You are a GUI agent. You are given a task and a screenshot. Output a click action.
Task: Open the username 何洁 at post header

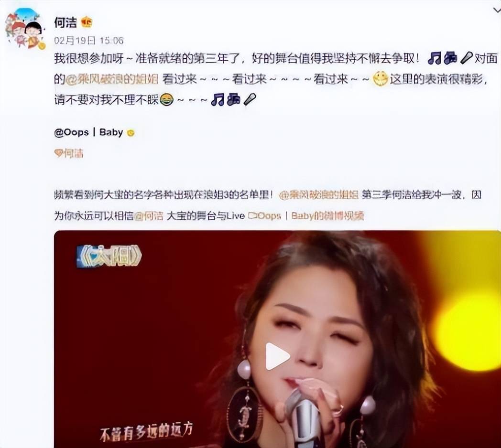tap(65, 22)
